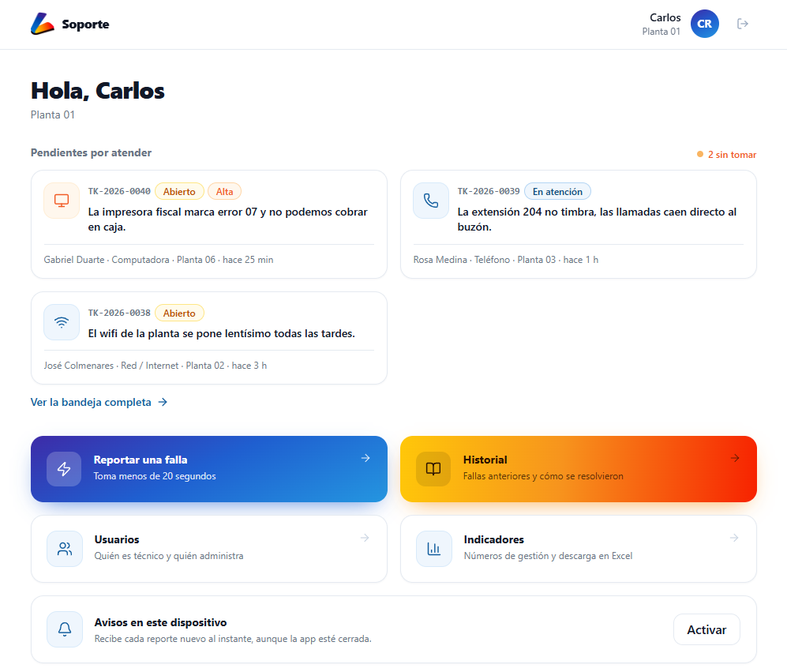The height and width of the screenshot is (672, 787).
Task: Activate device notifications with Activar button
Action: pos(706,629)
